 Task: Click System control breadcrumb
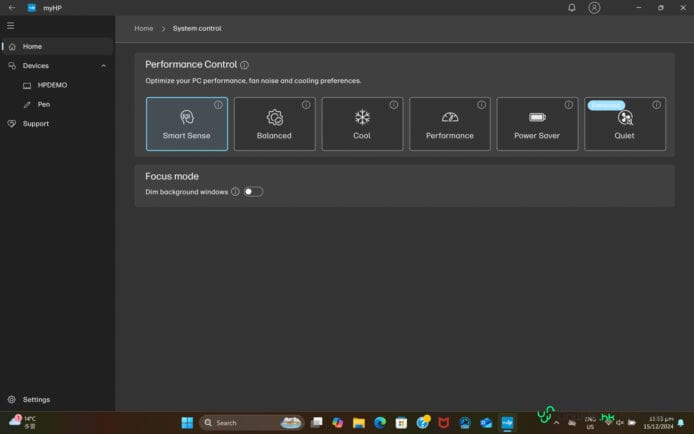coord(197,28)
